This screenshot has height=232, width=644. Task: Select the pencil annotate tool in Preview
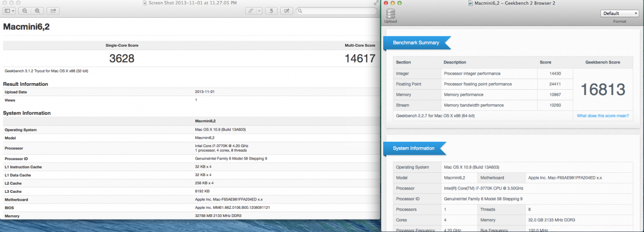pyautogui.click(x=251, y=11)
